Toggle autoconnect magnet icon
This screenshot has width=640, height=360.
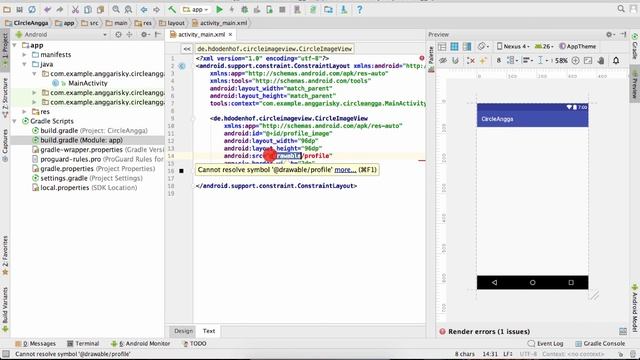pyautogui.click(x=455, y=60)
